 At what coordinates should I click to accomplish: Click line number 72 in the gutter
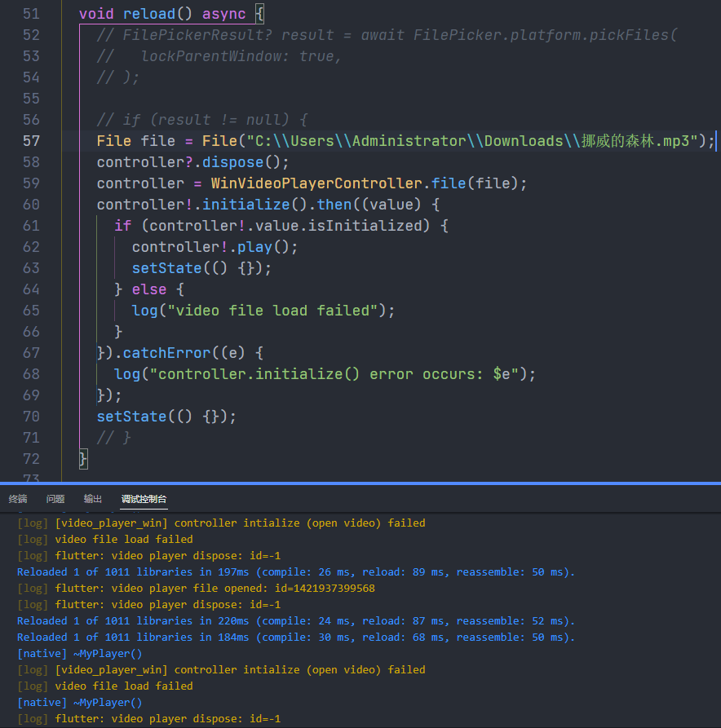click(31, 459)
